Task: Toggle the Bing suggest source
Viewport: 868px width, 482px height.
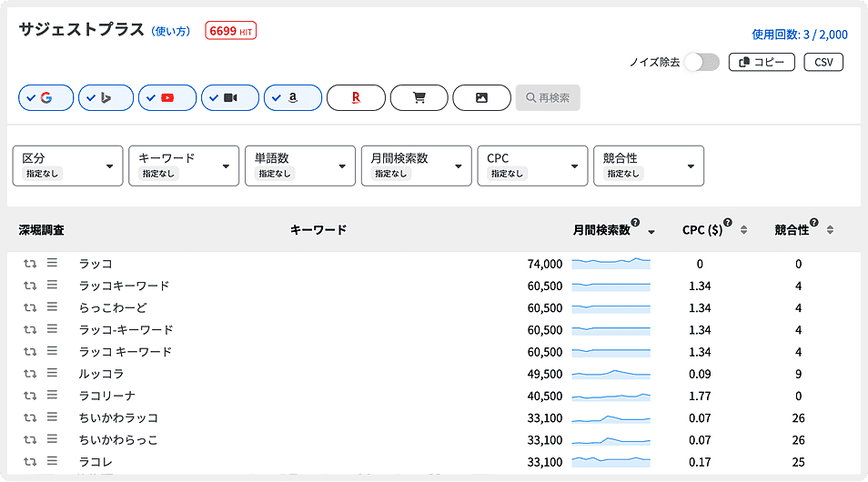Action: [x=106, y=98]
